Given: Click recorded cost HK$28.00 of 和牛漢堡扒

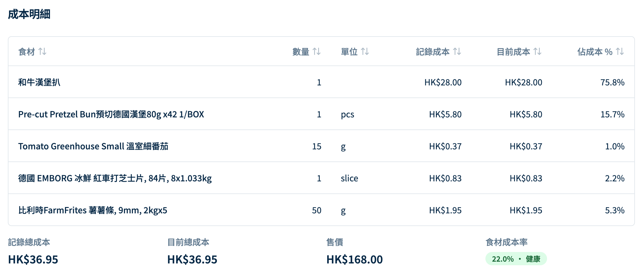Looking at the screenshot, I should pyautogui.click(x=443, y=82).
